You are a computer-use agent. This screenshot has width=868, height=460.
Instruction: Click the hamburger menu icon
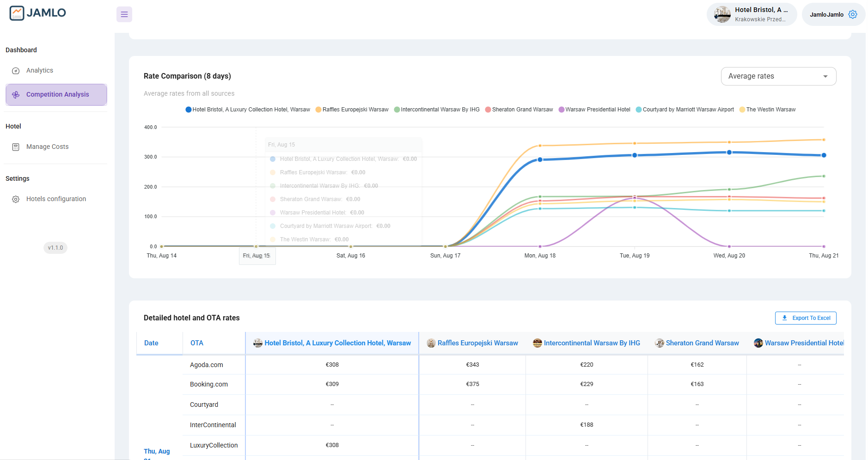[124, 14]
